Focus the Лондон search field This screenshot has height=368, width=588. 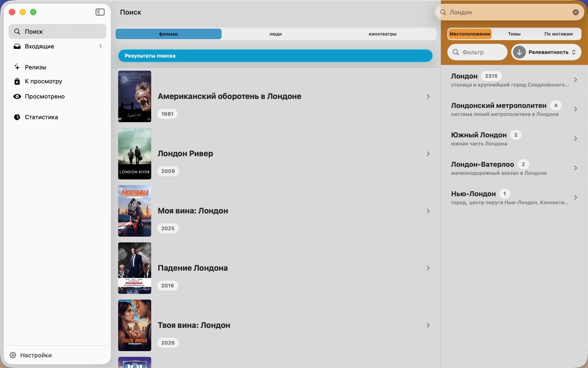point(509,12)
